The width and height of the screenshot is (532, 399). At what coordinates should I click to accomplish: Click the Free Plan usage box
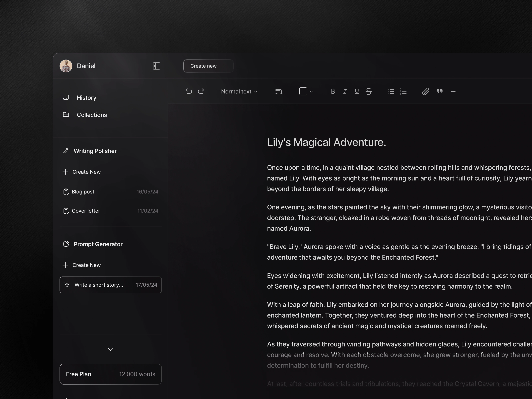110,374
